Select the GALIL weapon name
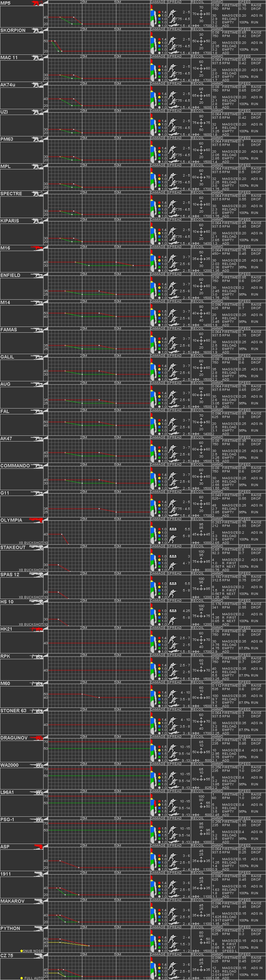This screenshot has width=266, height=980. click(x=7, y=357)
